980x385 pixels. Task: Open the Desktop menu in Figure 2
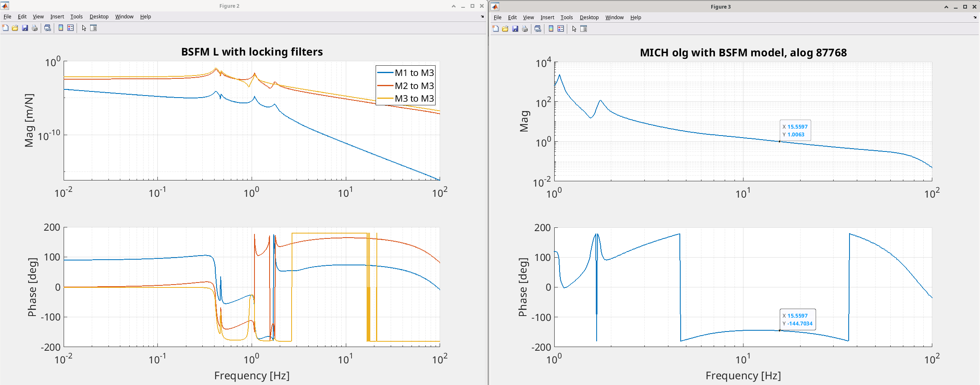pyautogui.click(x=99, y=17)
